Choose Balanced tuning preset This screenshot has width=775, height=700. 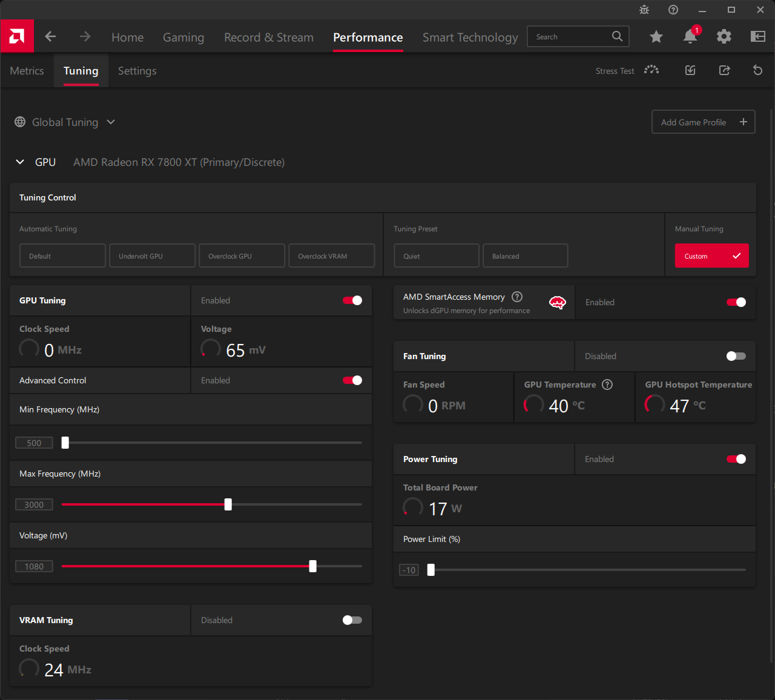click(526, 256)
